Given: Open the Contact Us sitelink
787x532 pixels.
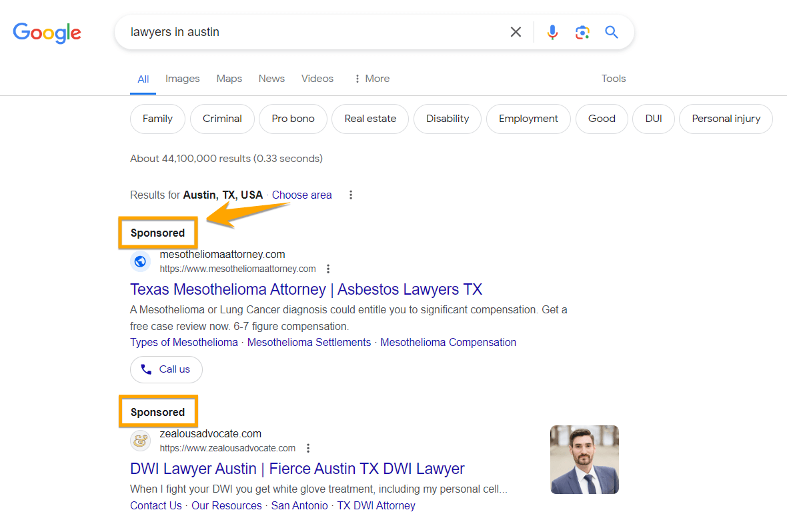Looking at the screenshot, I should pos(156,506).
